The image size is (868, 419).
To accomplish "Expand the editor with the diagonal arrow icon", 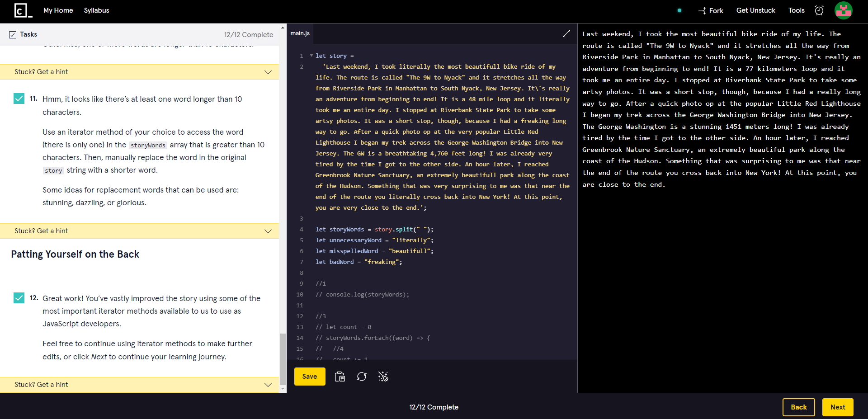I will [x=566, y=33].
